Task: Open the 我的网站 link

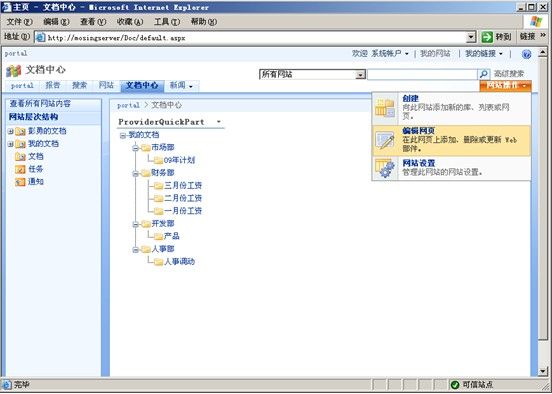Action: [435, 54]
